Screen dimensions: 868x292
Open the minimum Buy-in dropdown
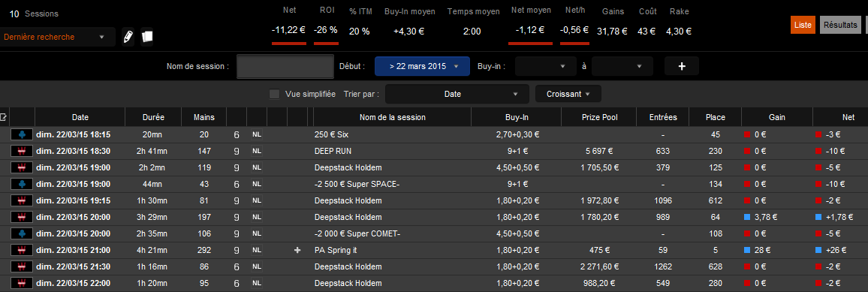(x=546, y=66)
